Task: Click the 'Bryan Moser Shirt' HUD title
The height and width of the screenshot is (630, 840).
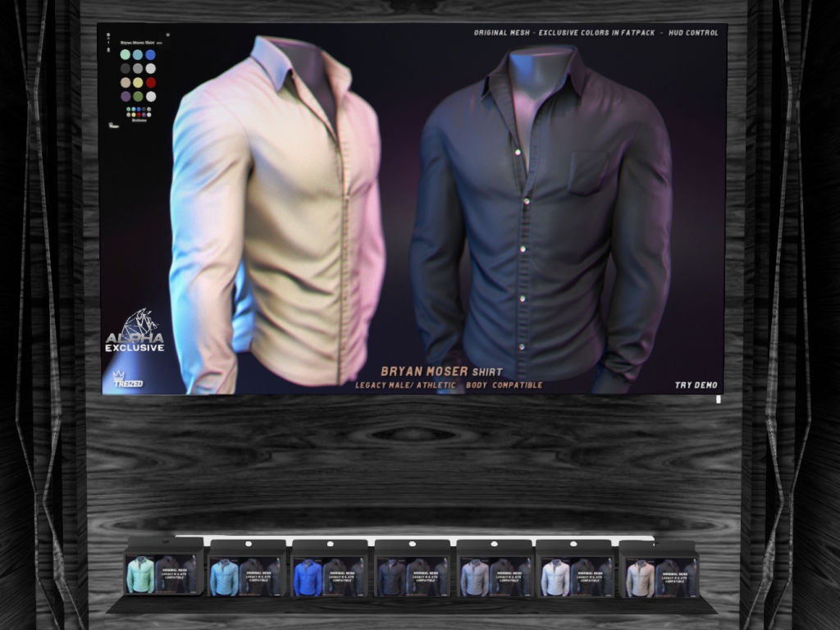Action: pyautogui.click(x=137, y=42)
